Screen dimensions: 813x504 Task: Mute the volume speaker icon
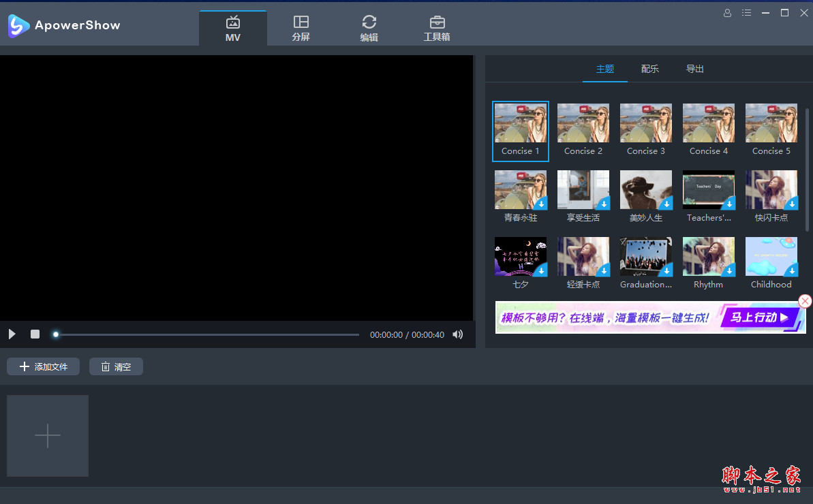pos(458,334)
